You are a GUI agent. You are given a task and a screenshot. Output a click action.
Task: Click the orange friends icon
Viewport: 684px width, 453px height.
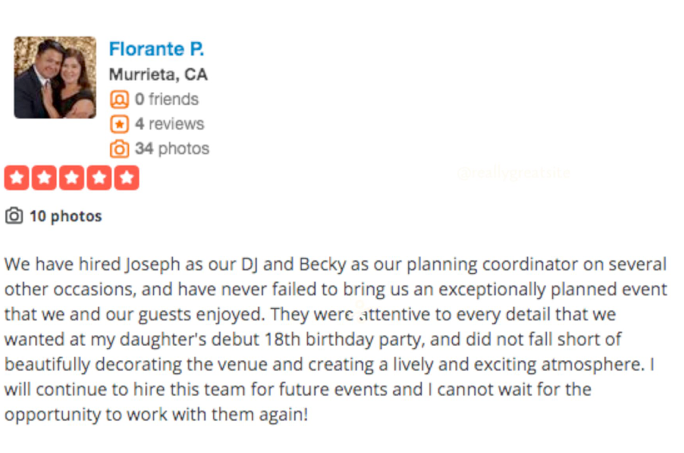pyautogui.click(x=119, y=100)
